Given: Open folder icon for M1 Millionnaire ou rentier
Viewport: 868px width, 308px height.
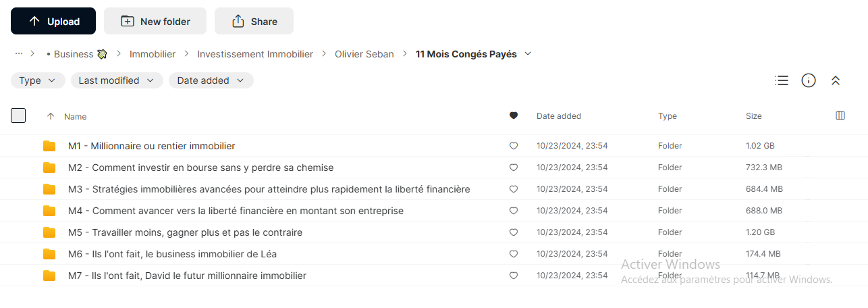Looking at the screenshot, I should click(x=49, y=146).
